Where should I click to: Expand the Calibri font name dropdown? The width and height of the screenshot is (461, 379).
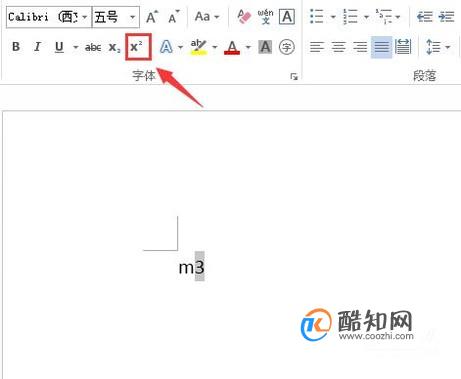pyautogui.click(x=85, y=17)
